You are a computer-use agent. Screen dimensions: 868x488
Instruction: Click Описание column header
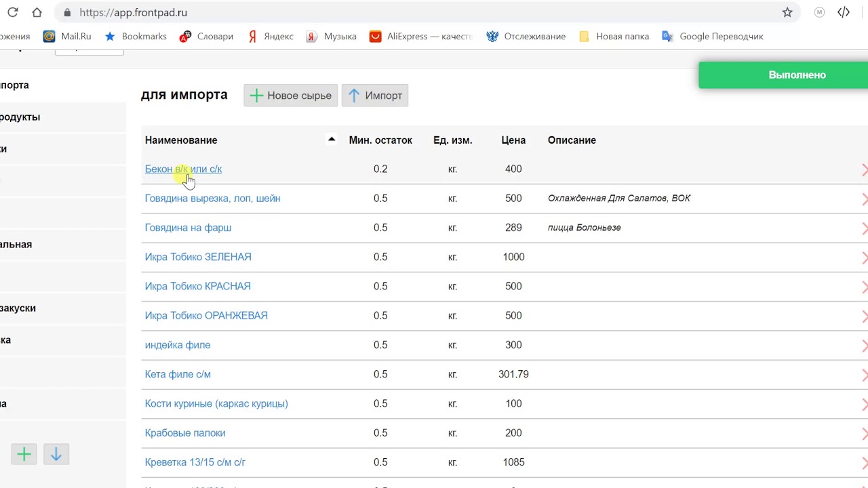coord(572,140)
